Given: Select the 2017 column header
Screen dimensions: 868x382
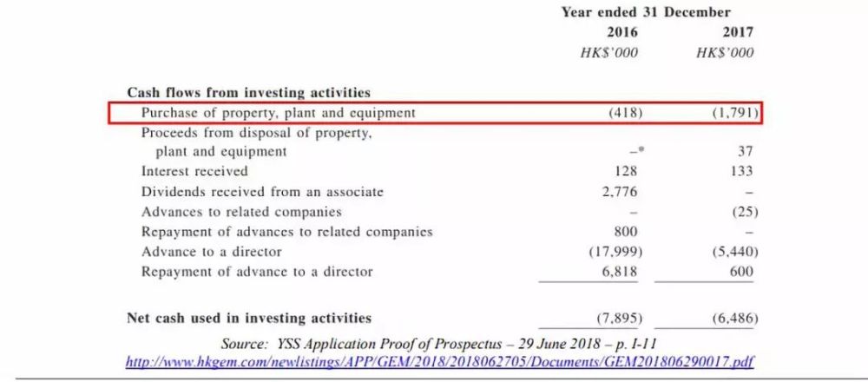Looking at the screenshot, I should click(x=737, y=32).
